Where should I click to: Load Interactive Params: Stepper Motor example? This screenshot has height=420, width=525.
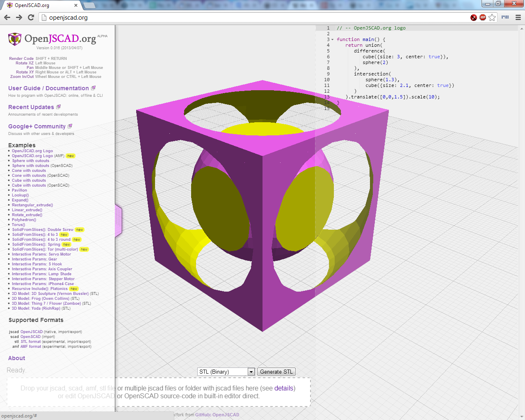(43, 279)
